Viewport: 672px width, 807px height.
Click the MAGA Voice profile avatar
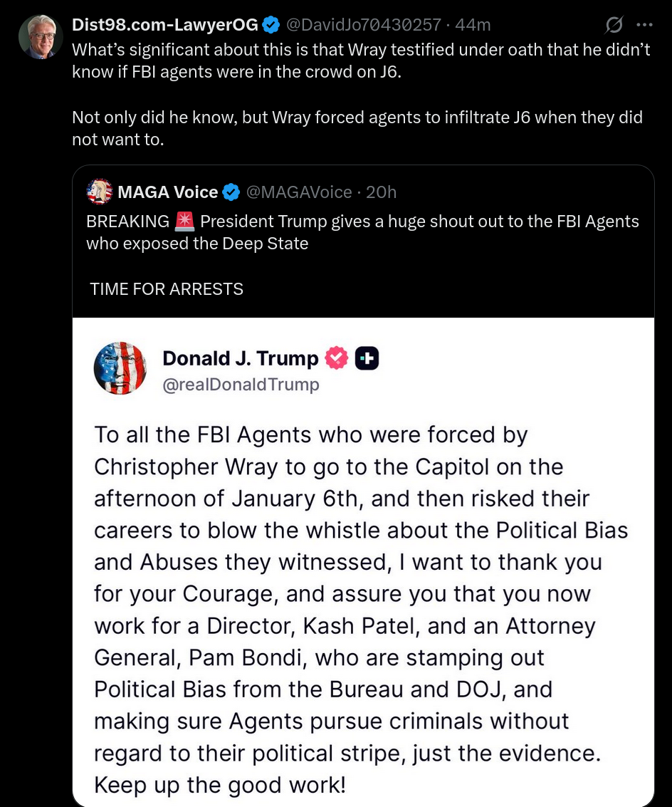click(99, 192)
